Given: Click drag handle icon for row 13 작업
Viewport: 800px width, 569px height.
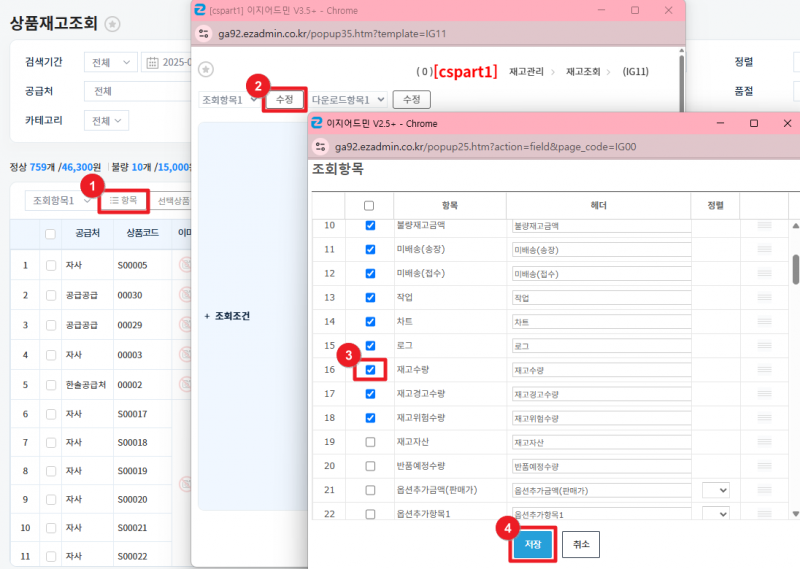Looking at the screenshot, I should pyautogui.click(x=764, y=298).
